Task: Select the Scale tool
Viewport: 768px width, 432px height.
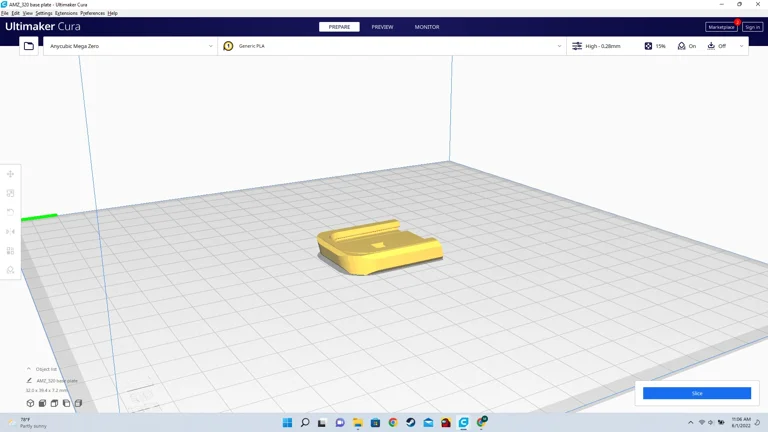Action: (11, 193)
